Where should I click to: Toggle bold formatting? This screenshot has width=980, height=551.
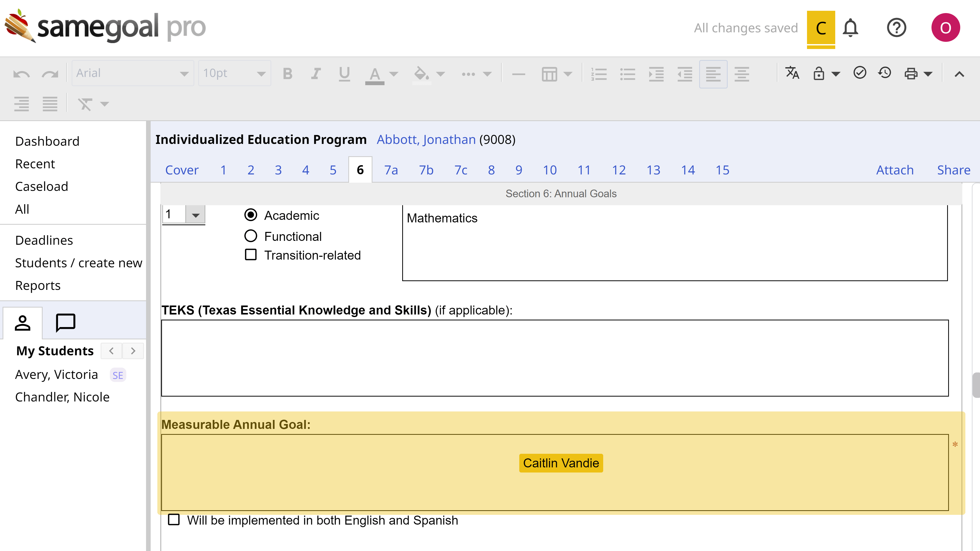tap(287, 73)
